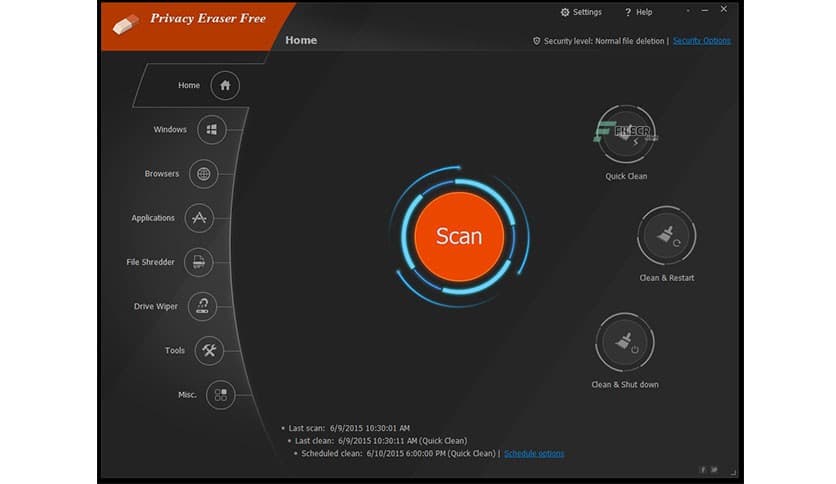Minimize the Privacy Eraser window
This screenshot has height=484, width=836.
(x=705, y=10)
